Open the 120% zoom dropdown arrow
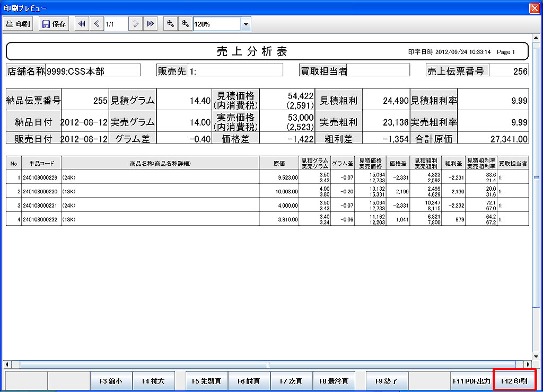 (246, 24)
